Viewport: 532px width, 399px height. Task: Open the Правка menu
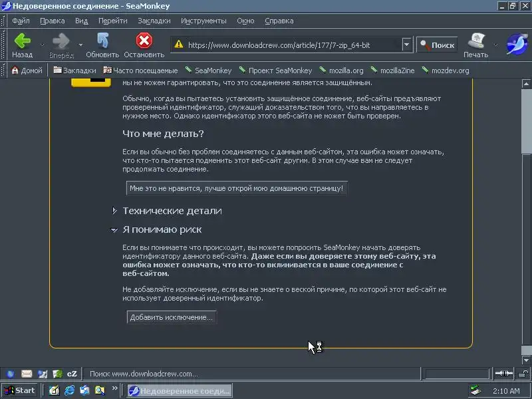tap(53, 21)
